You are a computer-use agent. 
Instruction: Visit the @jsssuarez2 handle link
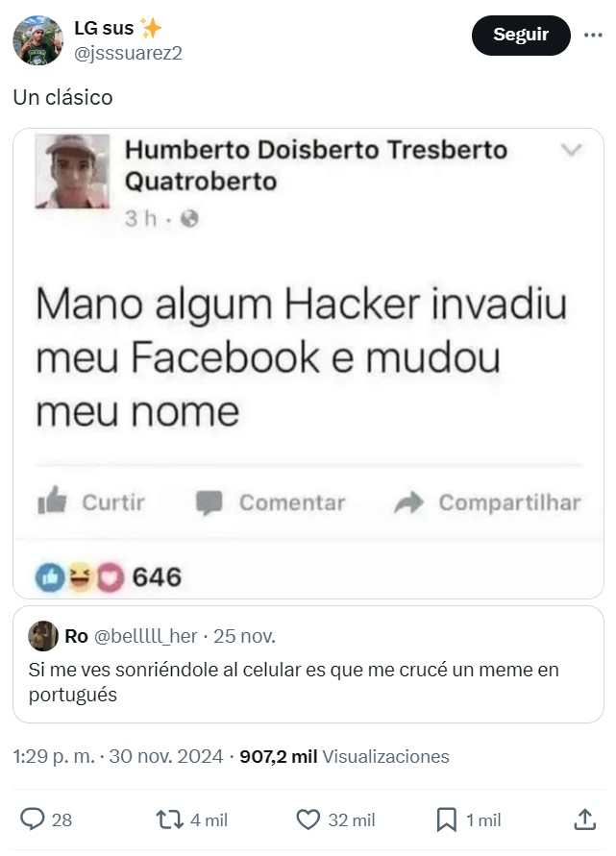[x=128, y=54]
